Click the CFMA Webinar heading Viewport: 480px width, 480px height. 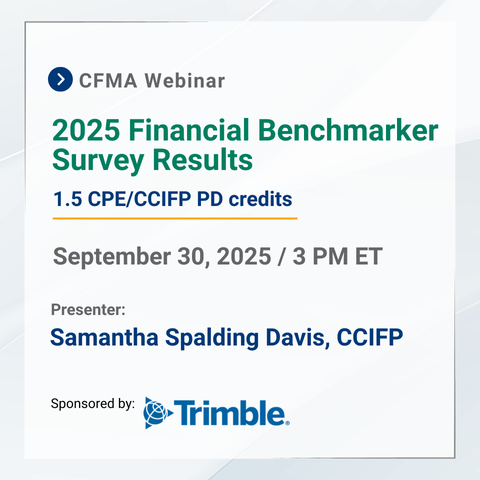[152, 81]
